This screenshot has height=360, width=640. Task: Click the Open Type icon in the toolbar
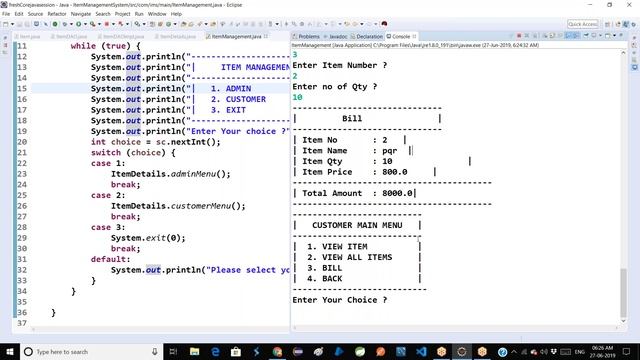click(x=183, y=24)
